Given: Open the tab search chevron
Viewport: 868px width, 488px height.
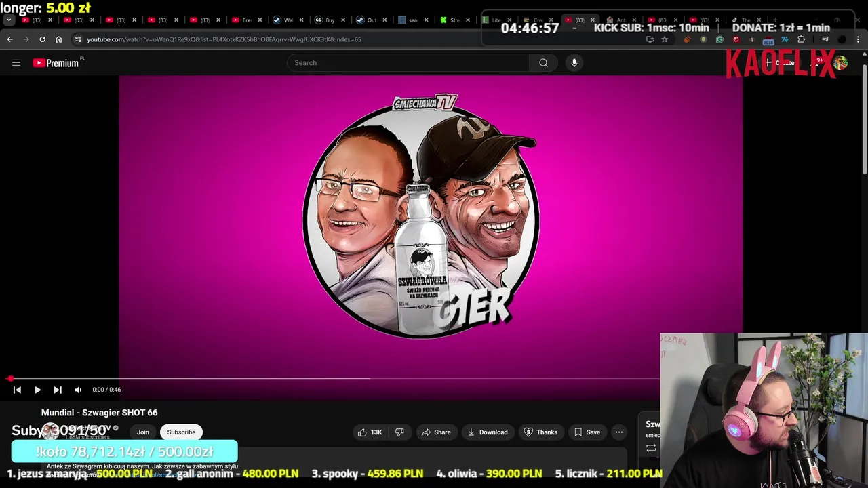Looking at the screenshot, I should tap(9, 20).
